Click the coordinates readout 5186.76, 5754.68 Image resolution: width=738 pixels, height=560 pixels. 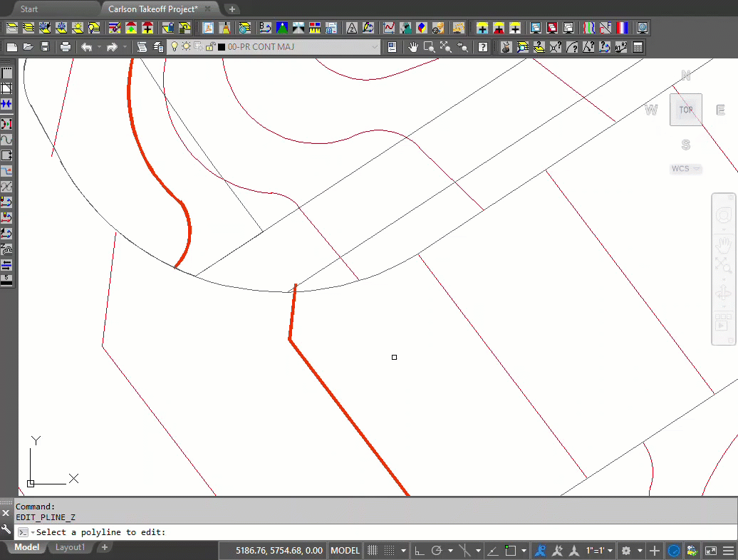279,550
